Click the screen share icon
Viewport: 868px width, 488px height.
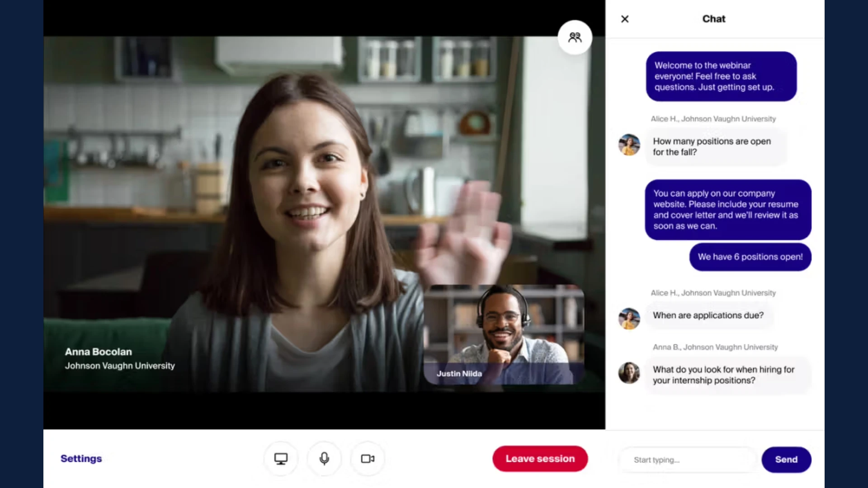[x=281, y=459]
